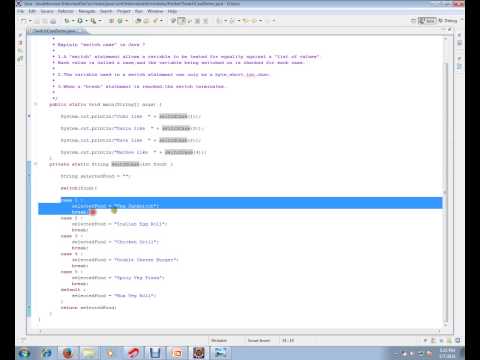Click the cursor position 31 : 15 status entry
Viewport: 480px width, 360px height.
[288, 340]
